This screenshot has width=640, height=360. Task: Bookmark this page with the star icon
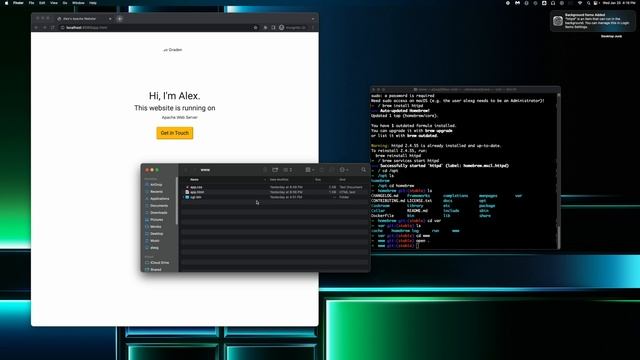click(x=256, y=28)
